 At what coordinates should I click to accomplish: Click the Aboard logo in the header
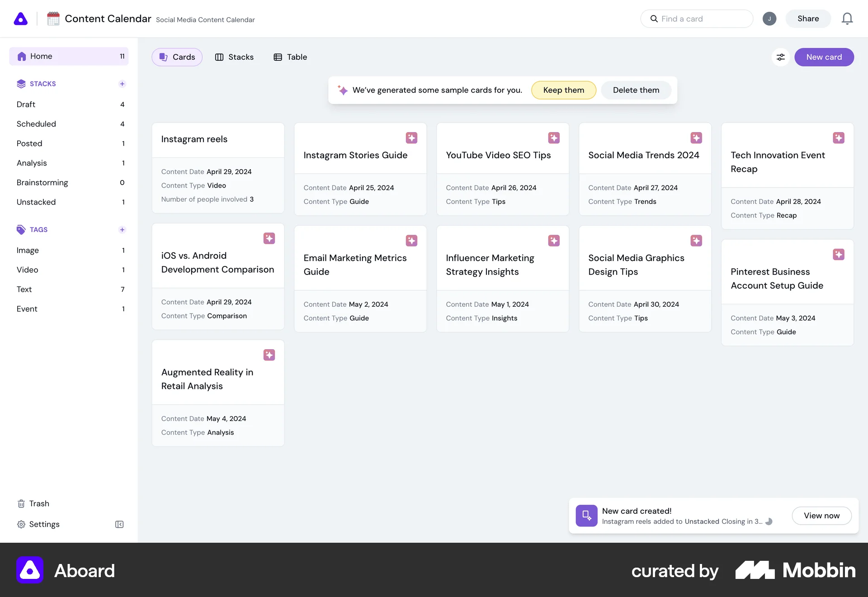[x=21, y=19]
